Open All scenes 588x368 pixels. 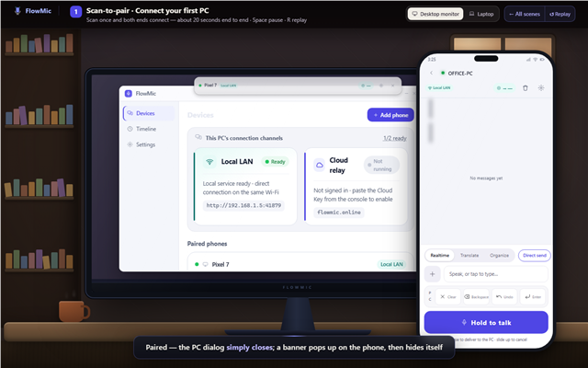click(x=525, y=14)
